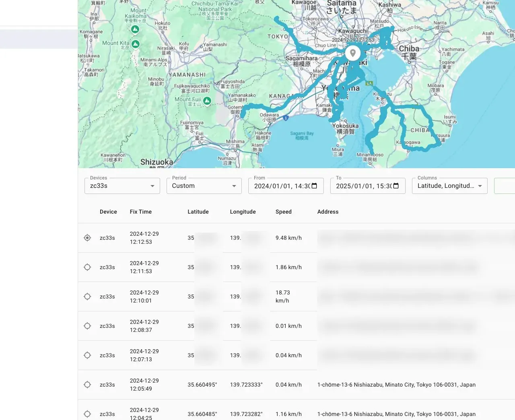
Task: Click the To date input field
Action: point(368,186)
